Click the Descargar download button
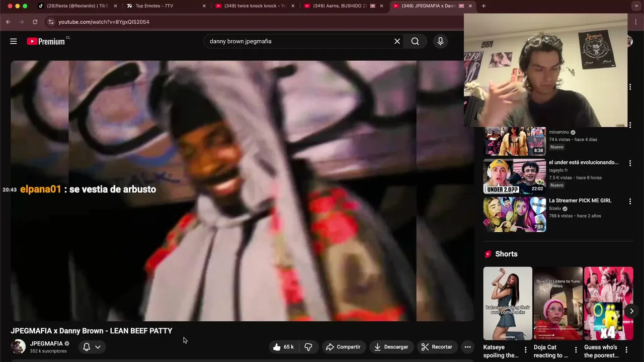This screenshot has width=644, height=362. click(x=391, y=347)
